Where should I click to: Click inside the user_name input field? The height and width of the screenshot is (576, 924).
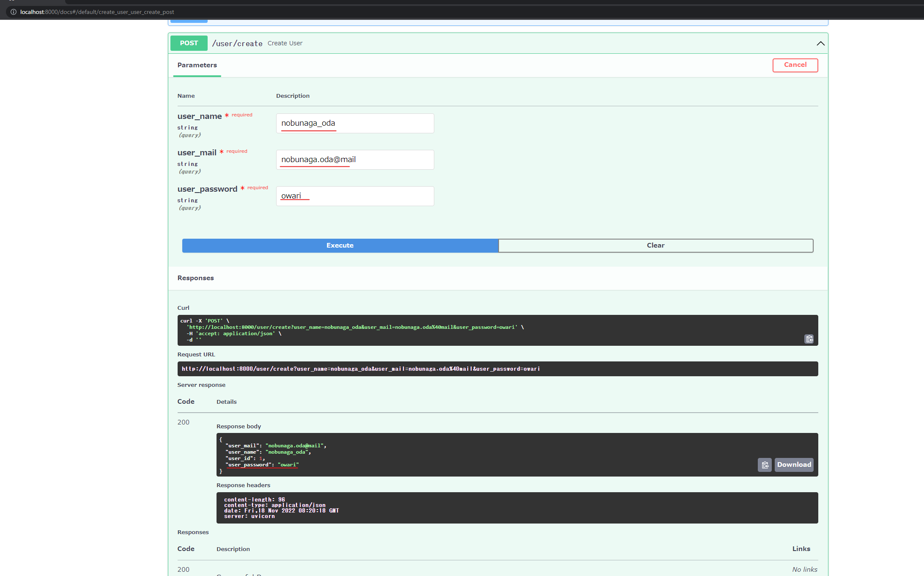tap(355, 123)
